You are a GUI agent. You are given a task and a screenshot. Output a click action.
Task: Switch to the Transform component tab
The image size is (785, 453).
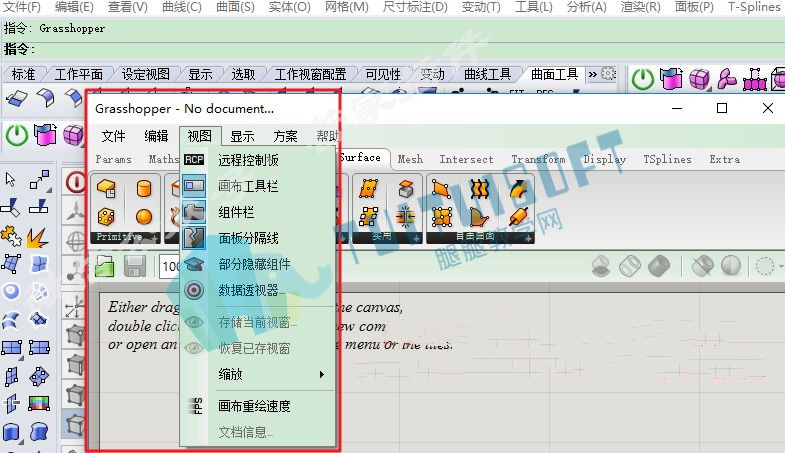538,159
